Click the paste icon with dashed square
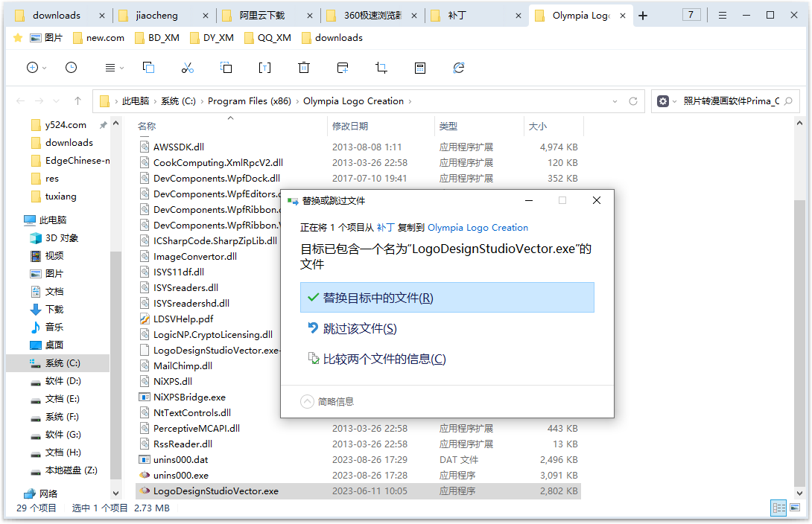 click(x=226, y=68)
